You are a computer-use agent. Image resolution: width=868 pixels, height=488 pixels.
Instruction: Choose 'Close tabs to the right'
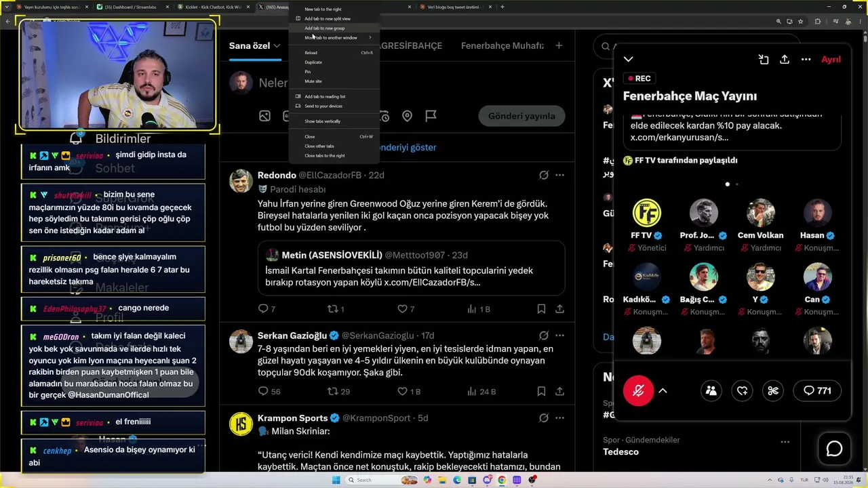pyautogui.click(x=333, y=156)
